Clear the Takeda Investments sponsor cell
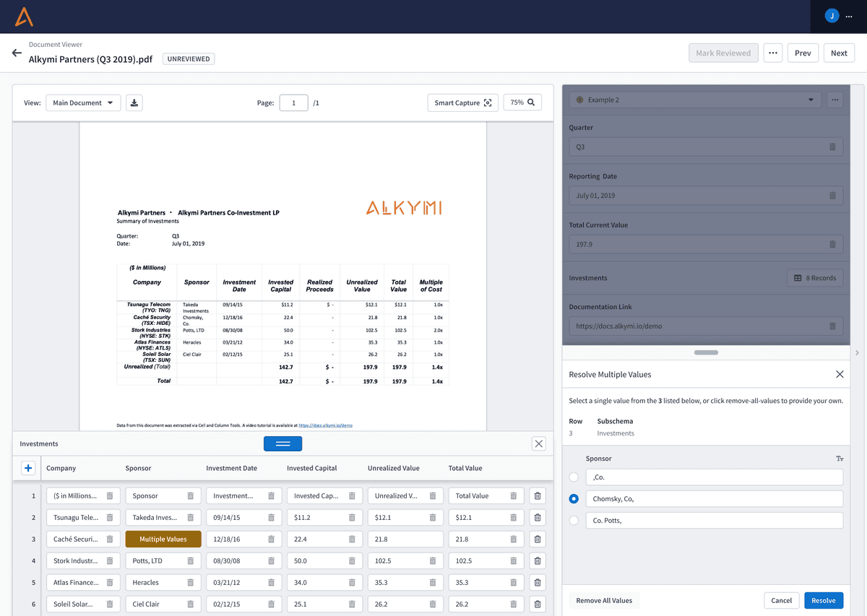Screen dimensions: 867x616 [190, 518]
